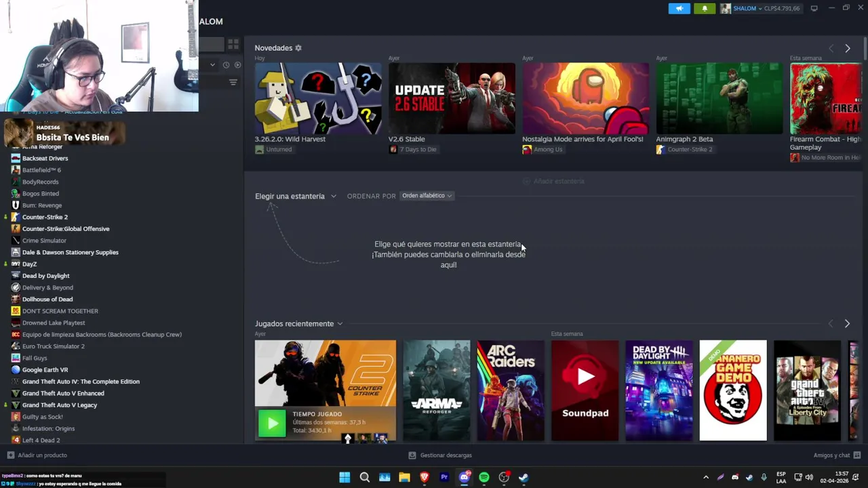Open the Update 2.6 Stable news thumbnail

[452, 98]
